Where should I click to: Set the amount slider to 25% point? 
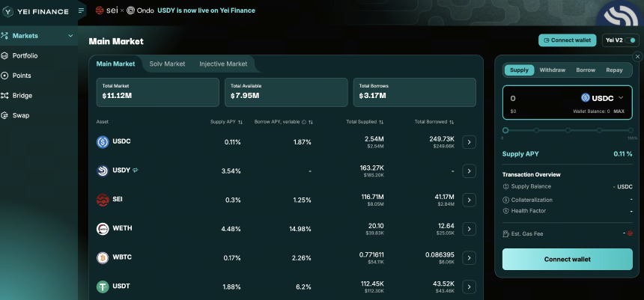pos(536,130)
